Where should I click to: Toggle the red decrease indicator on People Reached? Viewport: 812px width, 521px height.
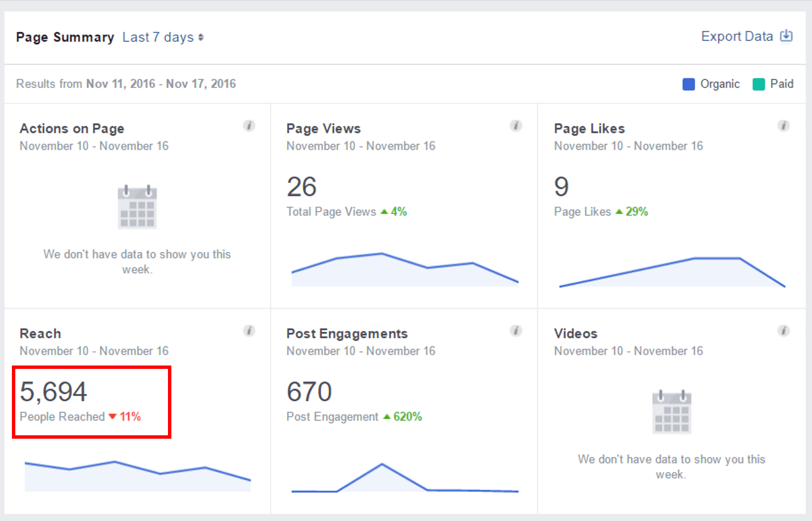coord(113,417)
